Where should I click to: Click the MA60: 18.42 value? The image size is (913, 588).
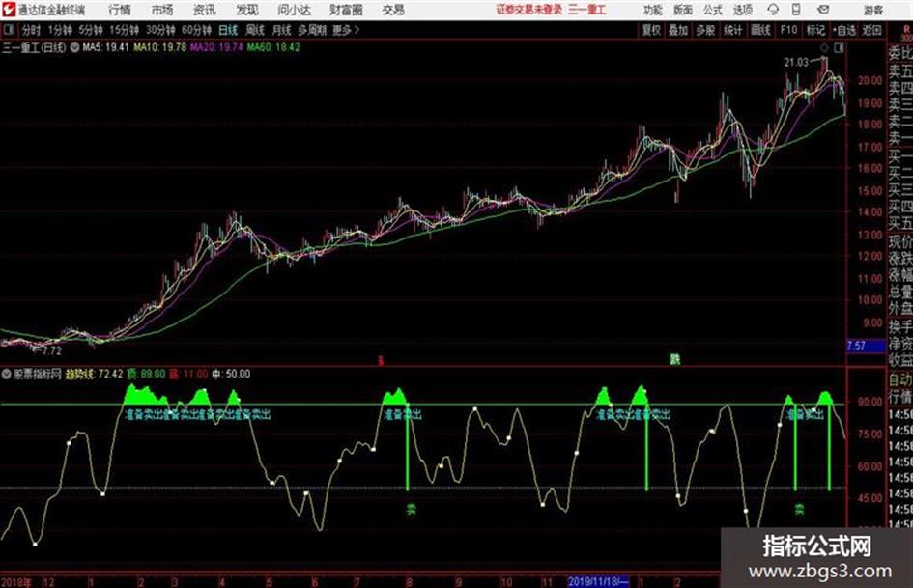pos(273,47)
